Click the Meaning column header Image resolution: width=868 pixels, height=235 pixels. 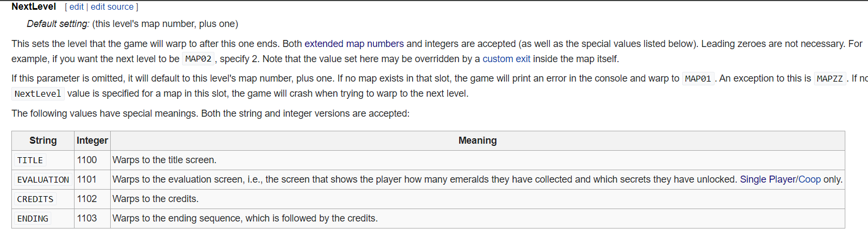point(477,140)
